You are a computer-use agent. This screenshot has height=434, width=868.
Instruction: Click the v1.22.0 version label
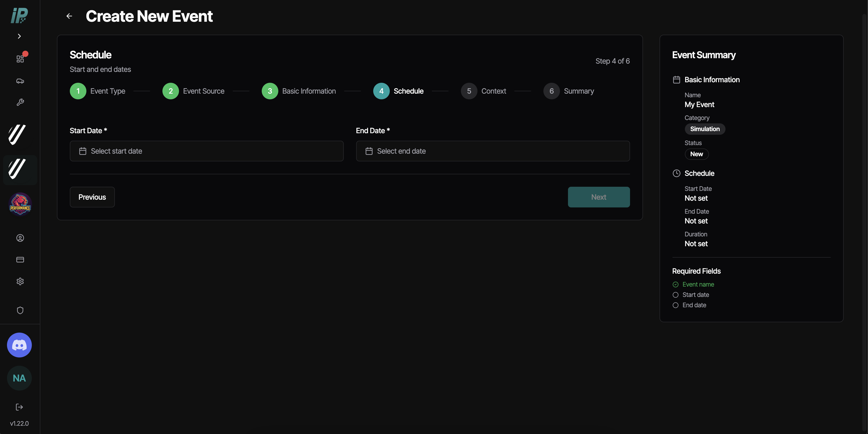(x=20, y=423)
